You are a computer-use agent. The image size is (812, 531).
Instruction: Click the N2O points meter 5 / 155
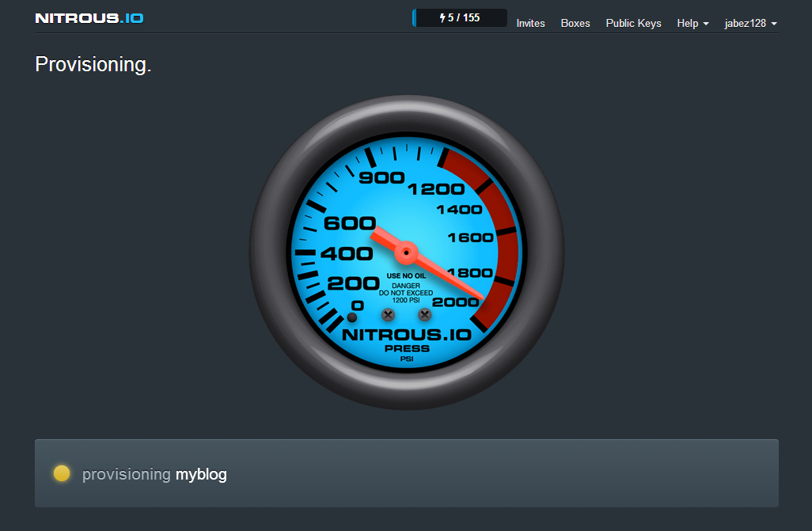[x=459, y=17]
